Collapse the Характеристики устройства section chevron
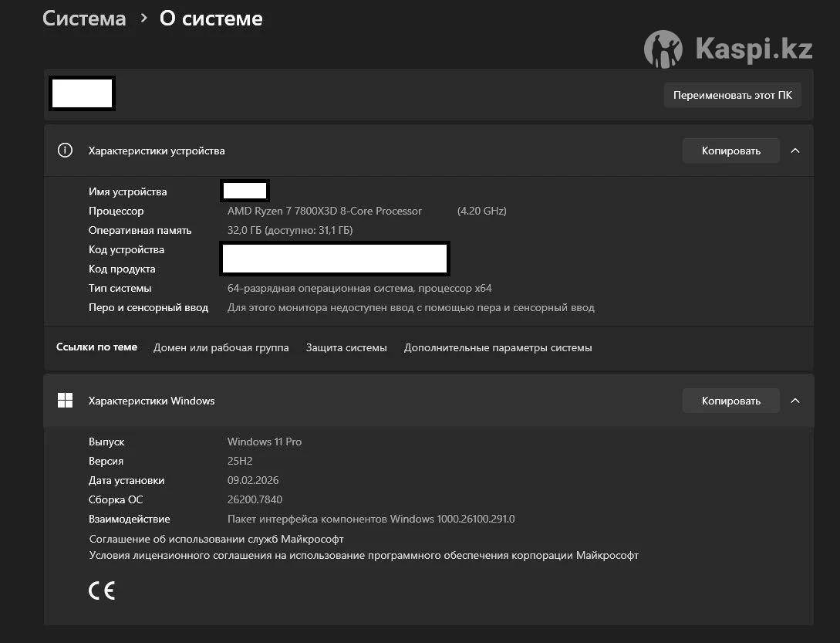The width and height of the screenshot is (840, 643). pos(795,151)
